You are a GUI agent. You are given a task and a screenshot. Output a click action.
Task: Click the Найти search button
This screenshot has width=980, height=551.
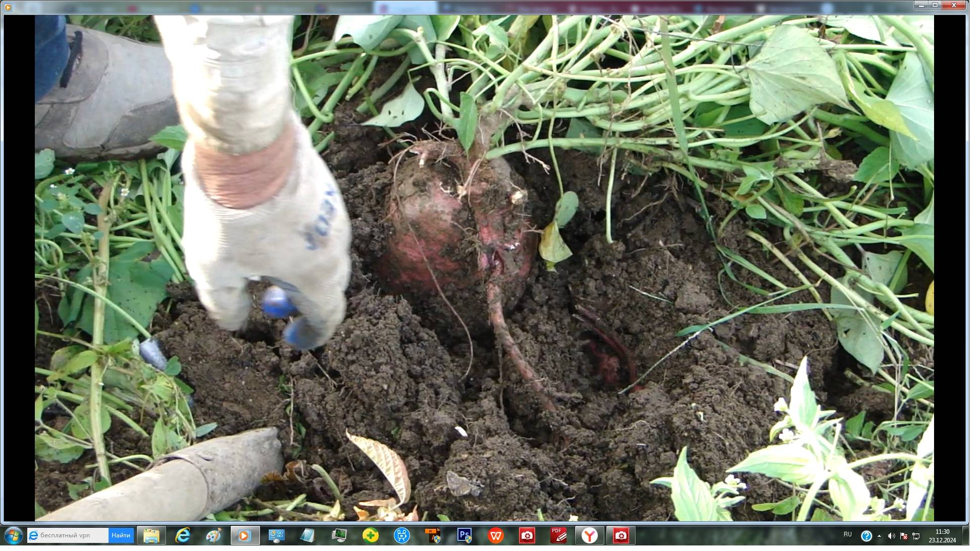coord(121,535)
